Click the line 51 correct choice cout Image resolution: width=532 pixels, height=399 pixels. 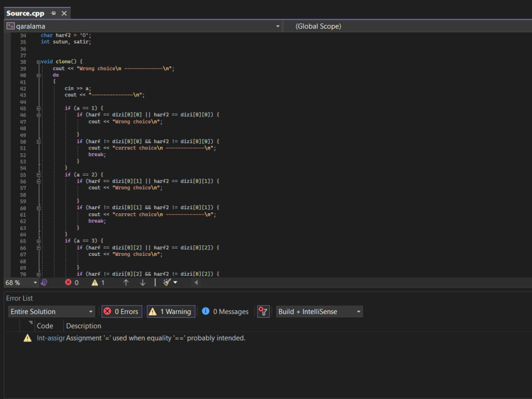(152, 148)
